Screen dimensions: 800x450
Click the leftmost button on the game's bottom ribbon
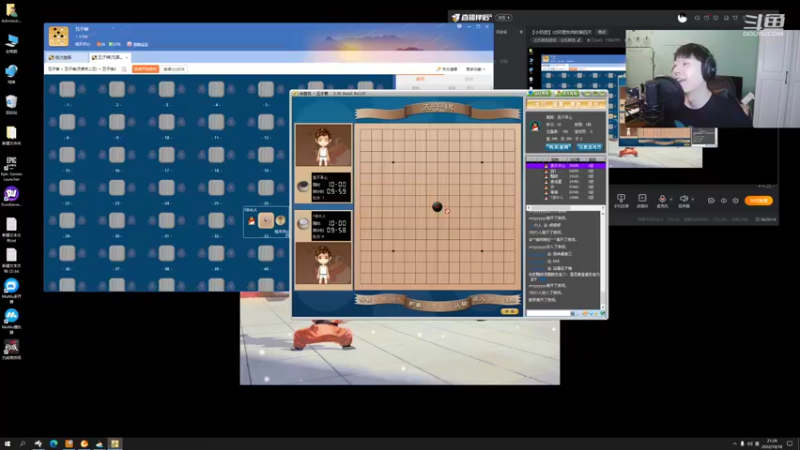coord(366,299)
